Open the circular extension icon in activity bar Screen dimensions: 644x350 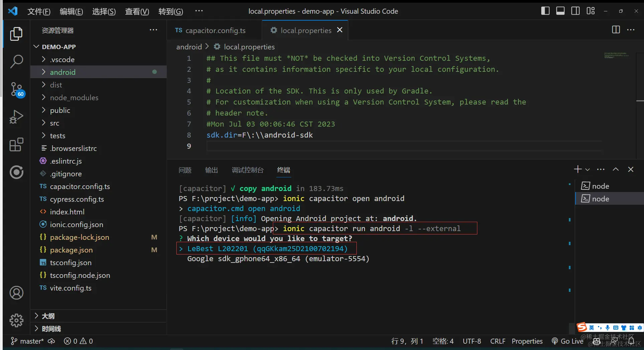16,172
